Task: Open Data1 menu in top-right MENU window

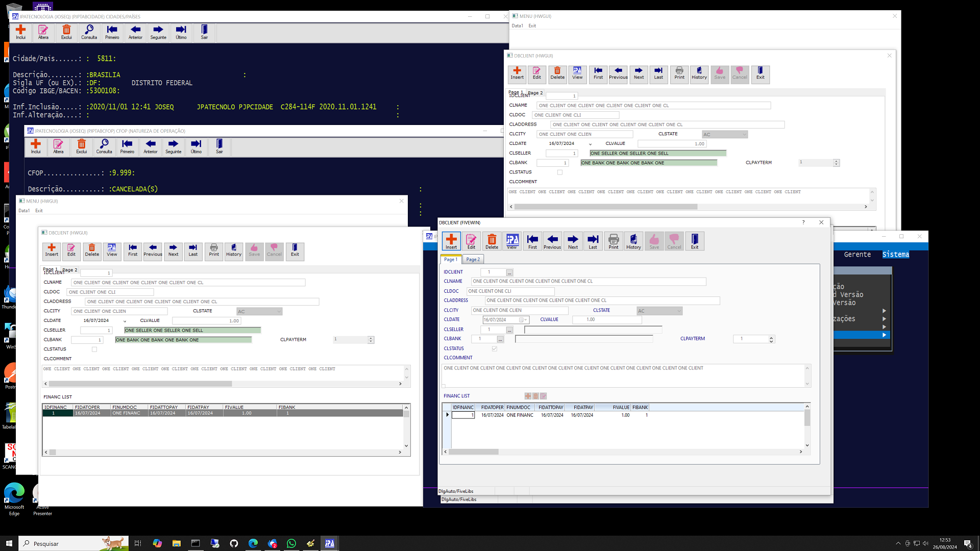Action: click(517, 26)
